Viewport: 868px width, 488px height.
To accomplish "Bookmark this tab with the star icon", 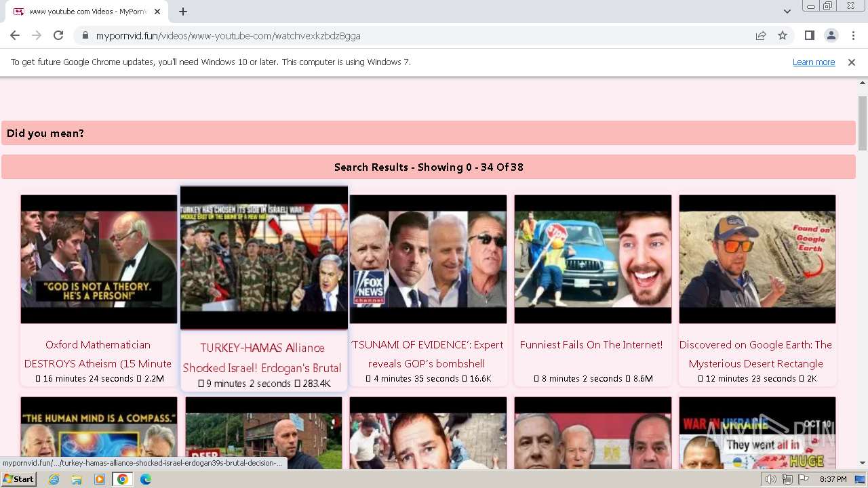I will (783, 36).
